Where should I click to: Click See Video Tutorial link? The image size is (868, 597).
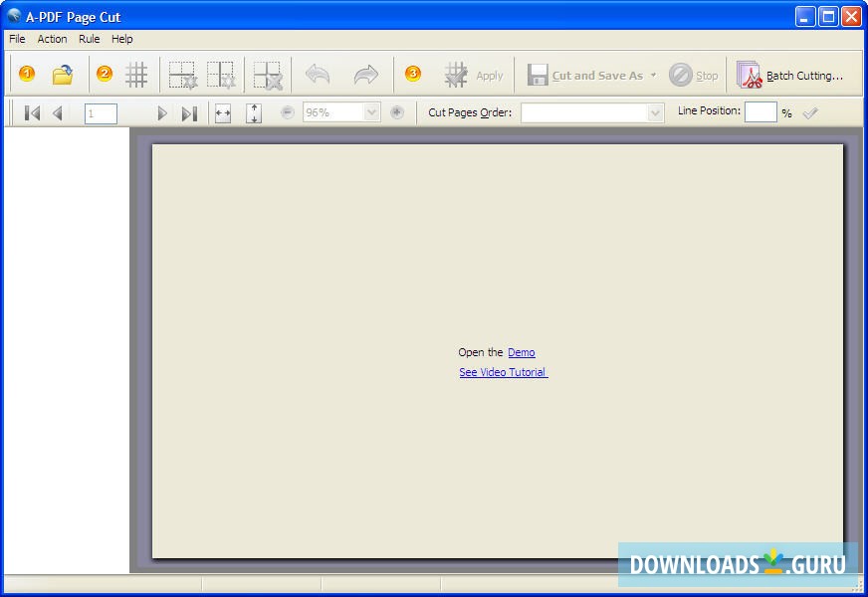click(x=504, y=372)
